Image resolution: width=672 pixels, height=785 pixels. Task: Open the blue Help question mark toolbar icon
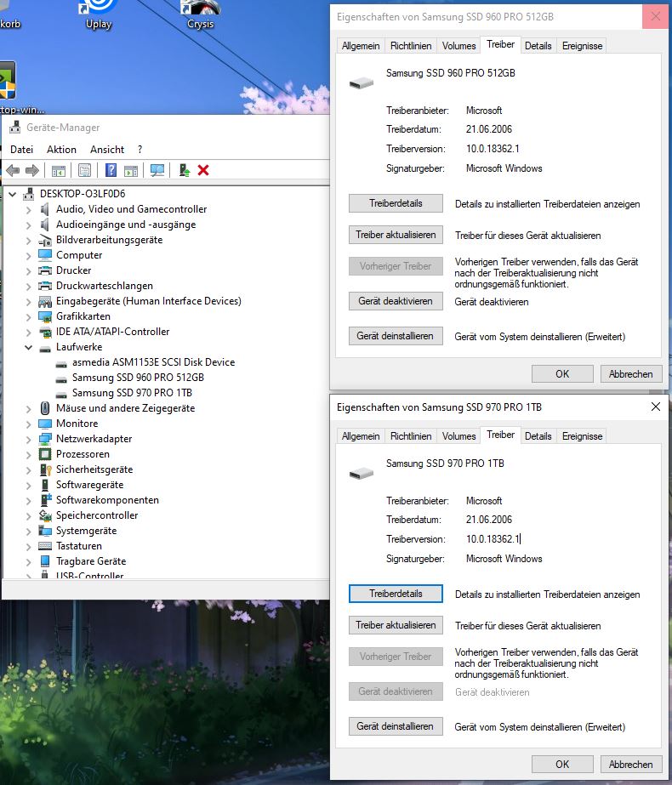[111, 171]
